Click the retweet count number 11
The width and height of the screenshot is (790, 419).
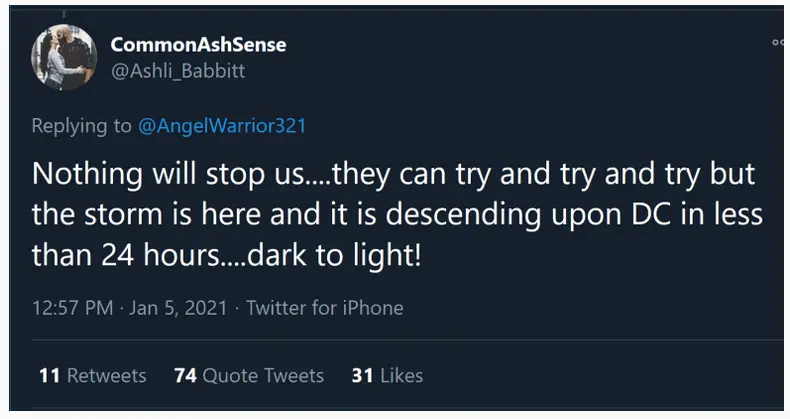[49, 376]
